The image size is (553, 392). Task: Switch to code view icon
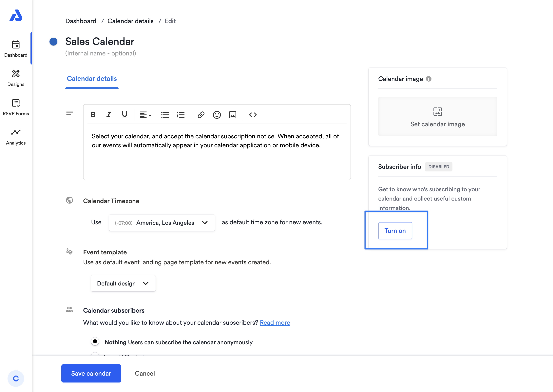tap(253, 115)
